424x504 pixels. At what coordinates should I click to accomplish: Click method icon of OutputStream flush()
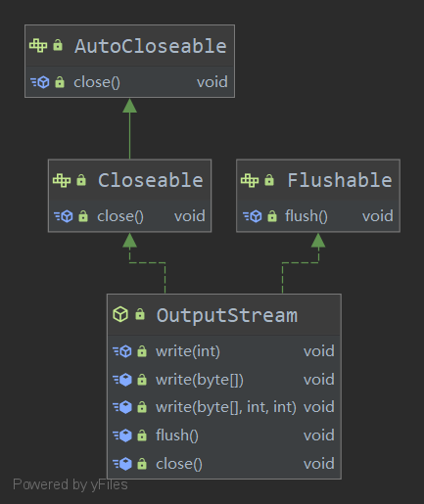coord(122,435)
